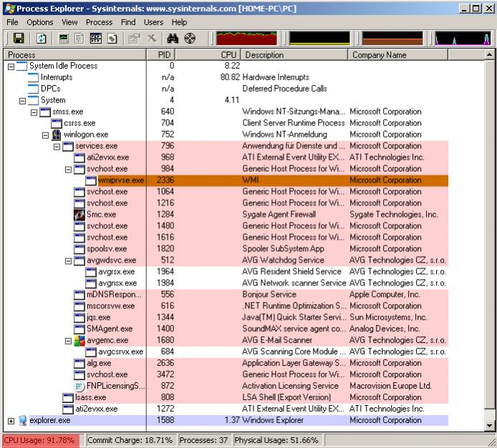This screenshot has height=448, width=497.
Task: Collapse the services.exe tree node
Action: coord(57,147)
